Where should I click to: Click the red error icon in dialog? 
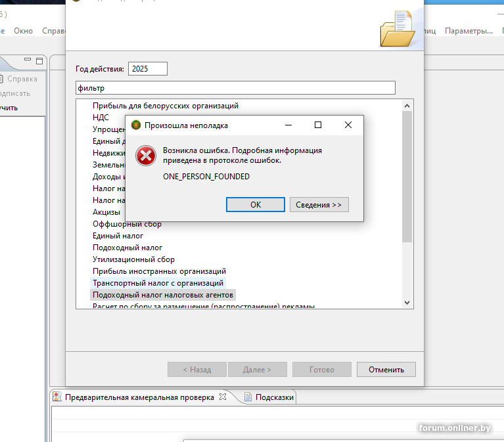[x=146, y=156]
